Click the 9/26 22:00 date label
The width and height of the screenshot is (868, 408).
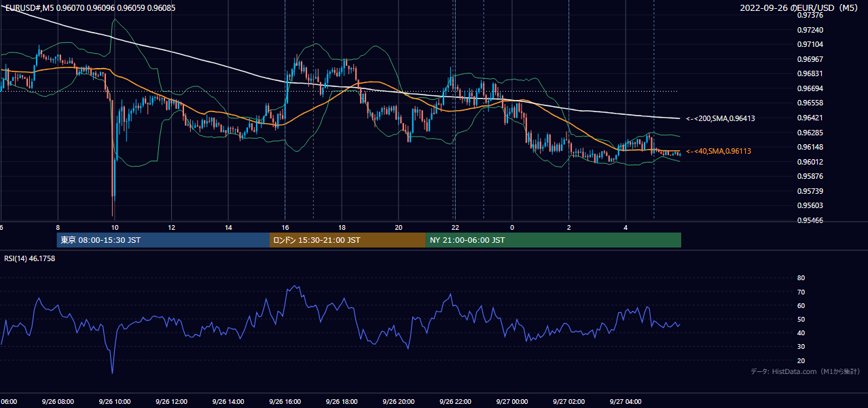point(455,402)
